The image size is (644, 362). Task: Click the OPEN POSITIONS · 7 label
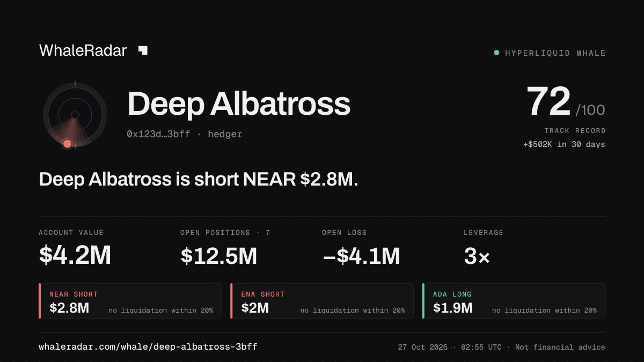point(225,233)
